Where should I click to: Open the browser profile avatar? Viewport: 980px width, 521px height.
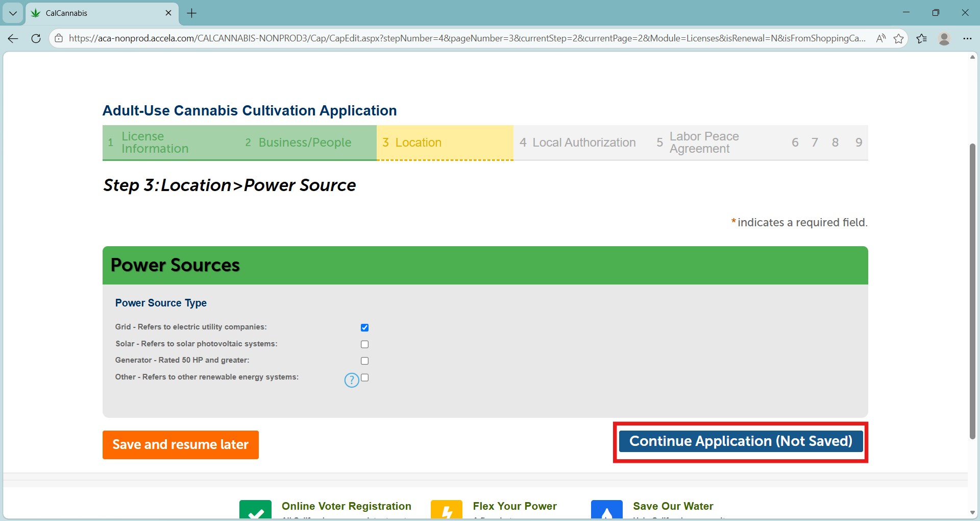pos(944,38)
